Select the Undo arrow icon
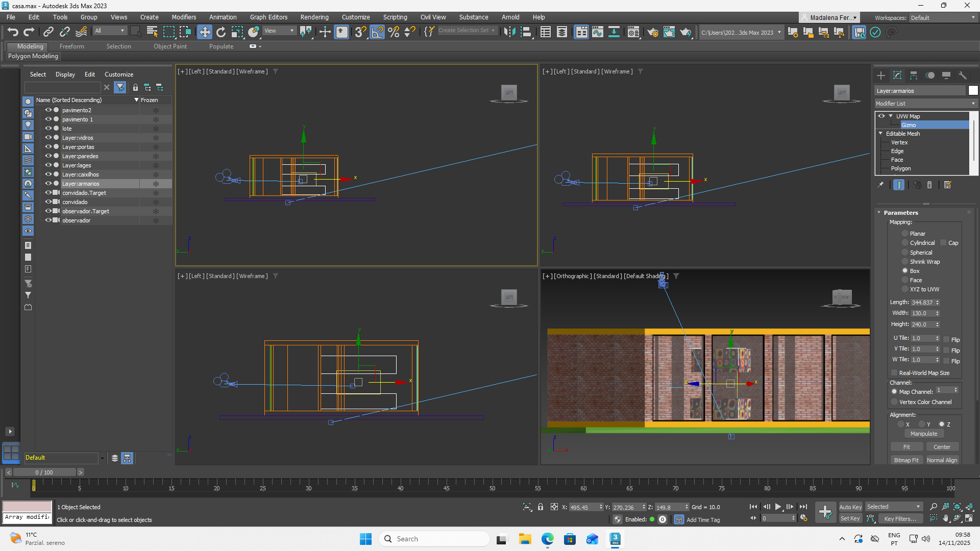980x551 pixels. [13, 32]
